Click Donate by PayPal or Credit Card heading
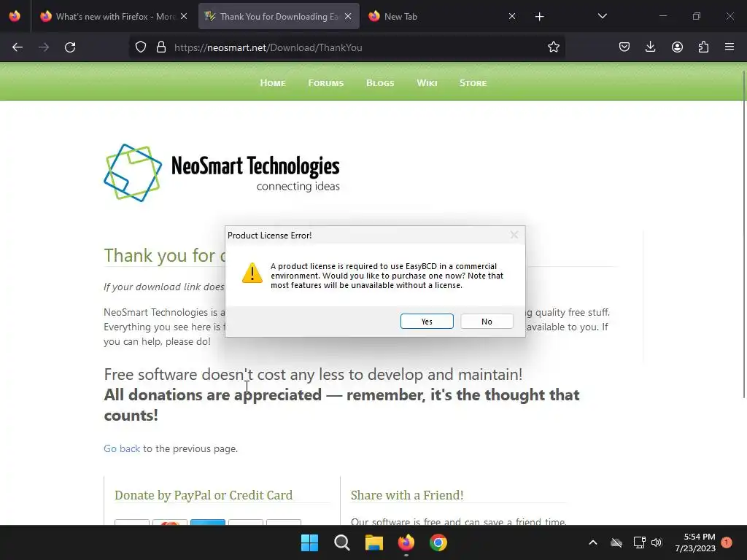This screenshot has width=747, height=560. [x=204, y=495]
